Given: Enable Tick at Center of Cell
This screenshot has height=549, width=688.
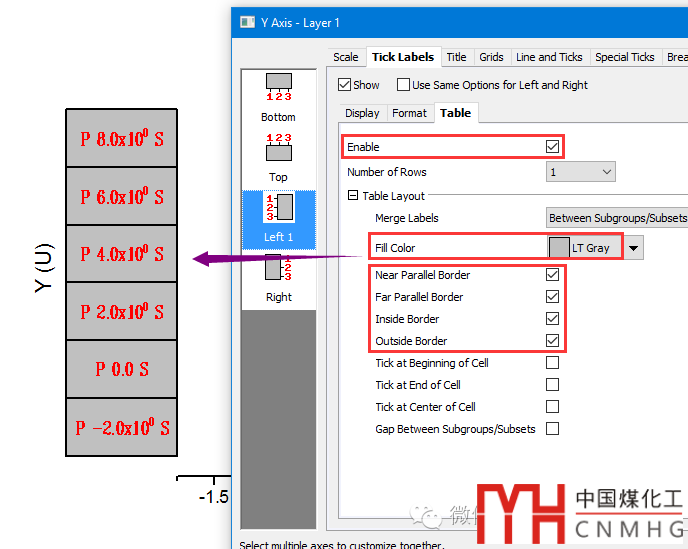Looking at the screenshot, I should click(552, 406).
